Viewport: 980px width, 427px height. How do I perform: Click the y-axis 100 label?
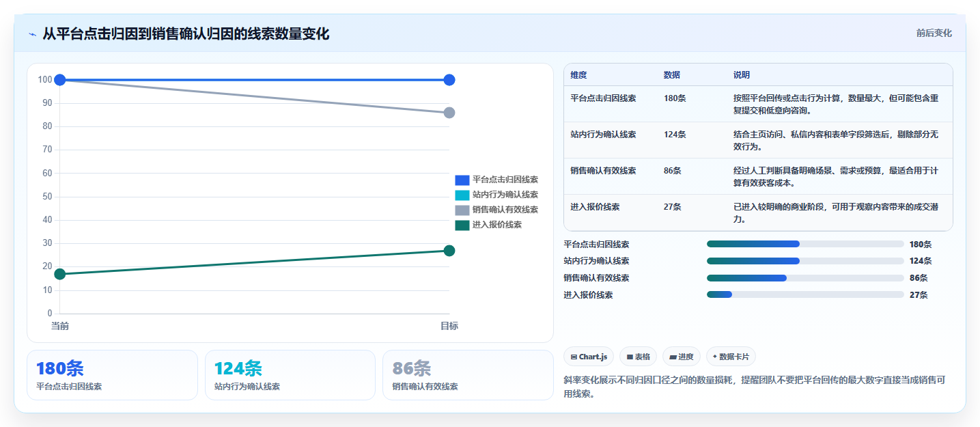pyautogui.click(x=45, y=80)
